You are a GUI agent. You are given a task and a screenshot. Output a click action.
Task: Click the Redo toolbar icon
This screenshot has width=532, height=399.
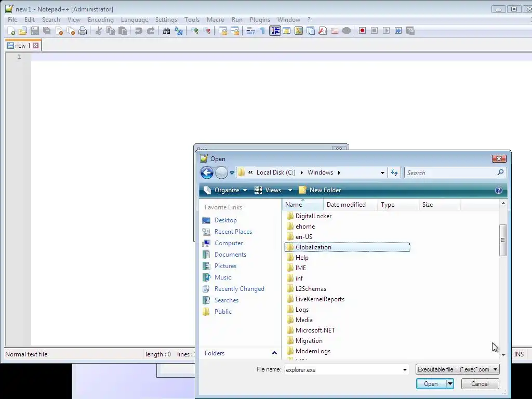pyautogui.click(x=151, y=31)
